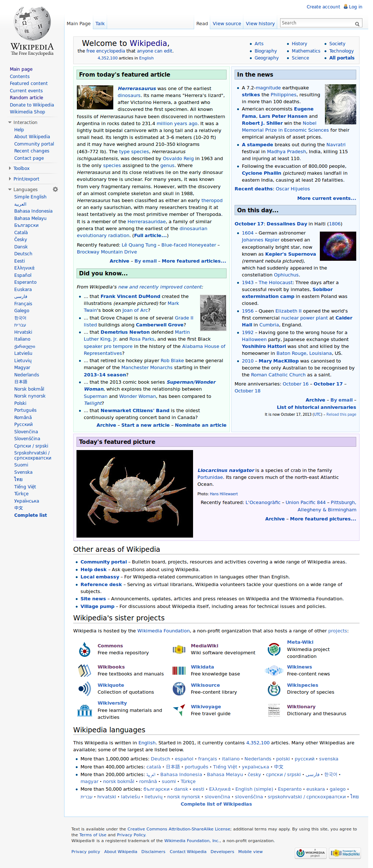Click the Wikimedia project footer badge
Image resolution: width=373 pixels, height=868 pixels.
click(311, 853)
